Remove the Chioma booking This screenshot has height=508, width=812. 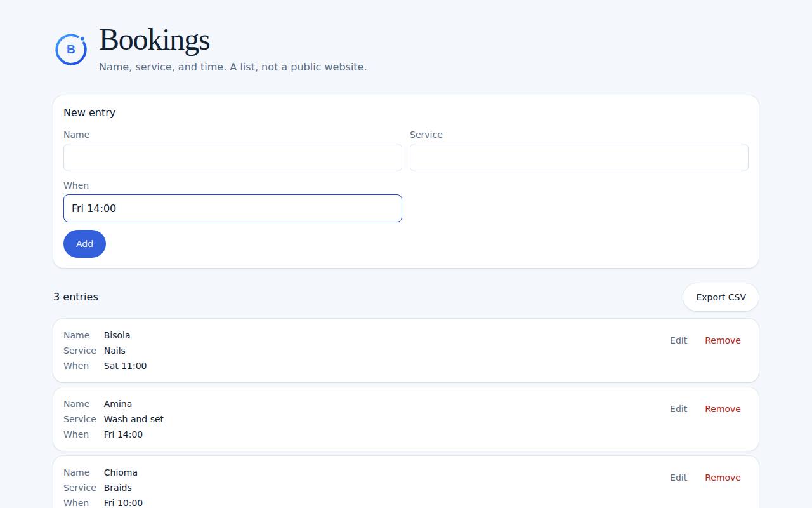coord(723,478)
